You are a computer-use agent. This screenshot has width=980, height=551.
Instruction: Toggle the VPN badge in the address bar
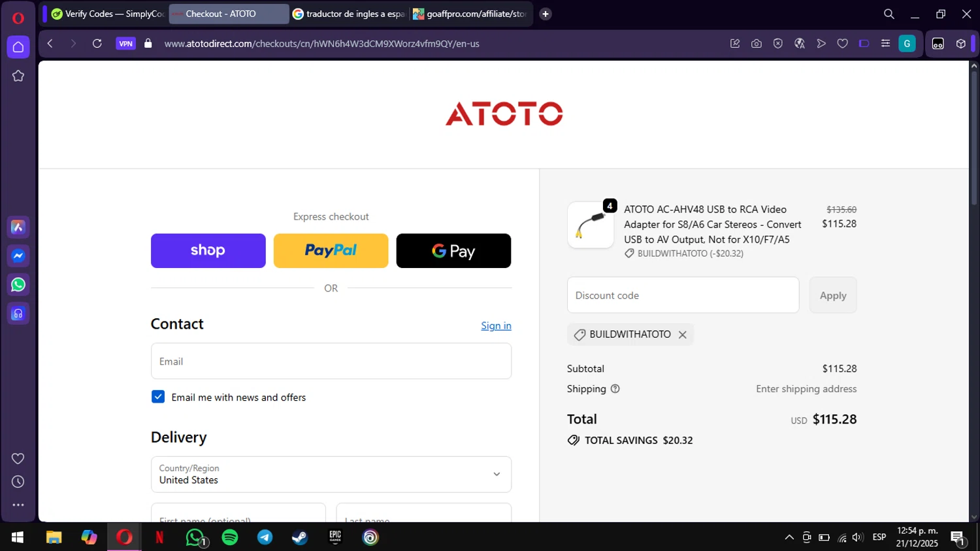[x=125, y=44]
